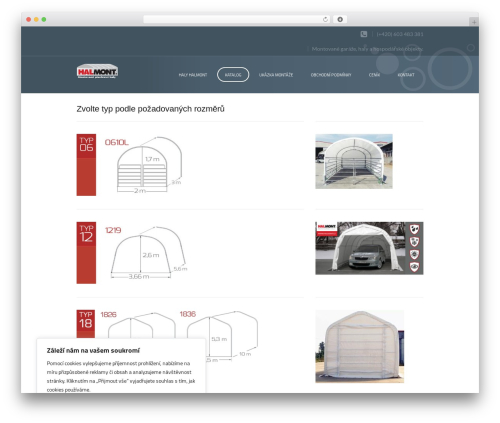Open the HALY HALMONT menu item
This screenshot has width=500, height=423.
193,75
